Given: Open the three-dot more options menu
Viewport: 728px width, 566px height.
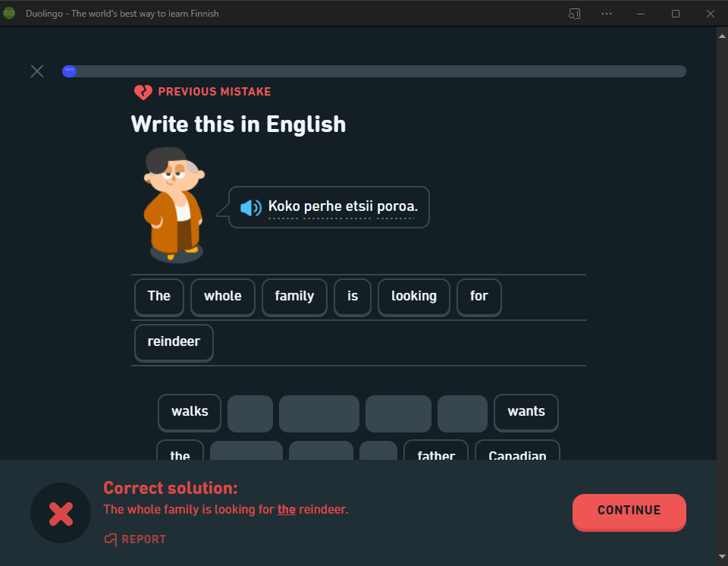Looking at the screenshot, I should [x=607, y=14].
